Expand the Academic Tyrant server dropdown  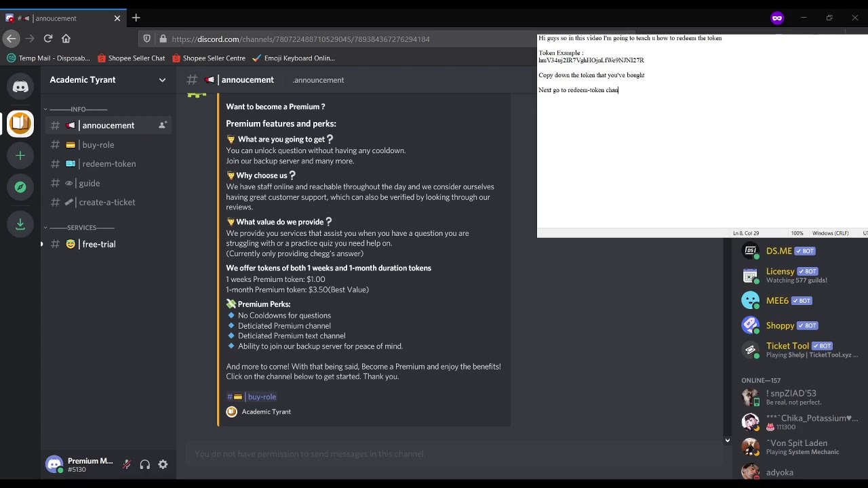[x=162, y=80]
